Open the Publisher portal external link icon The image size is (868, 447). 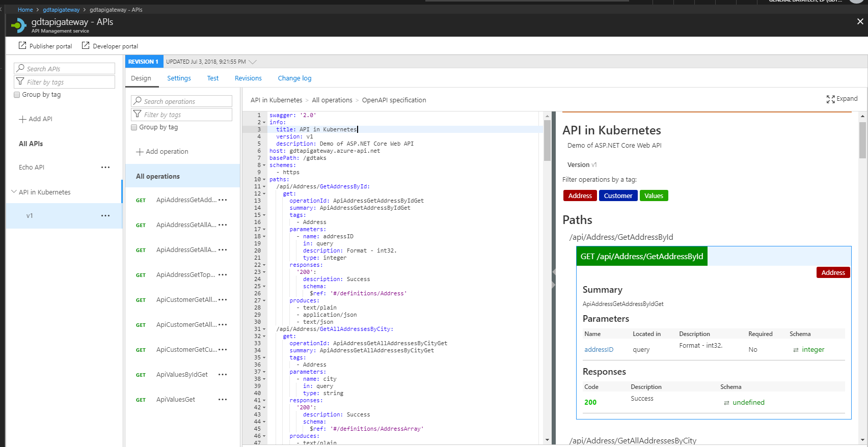[22, 46]
